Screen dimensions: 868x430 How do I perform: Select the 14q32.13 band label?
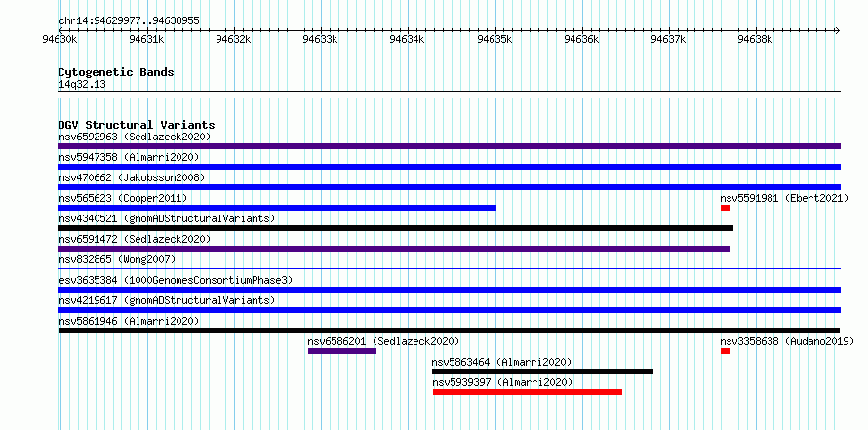82,84
